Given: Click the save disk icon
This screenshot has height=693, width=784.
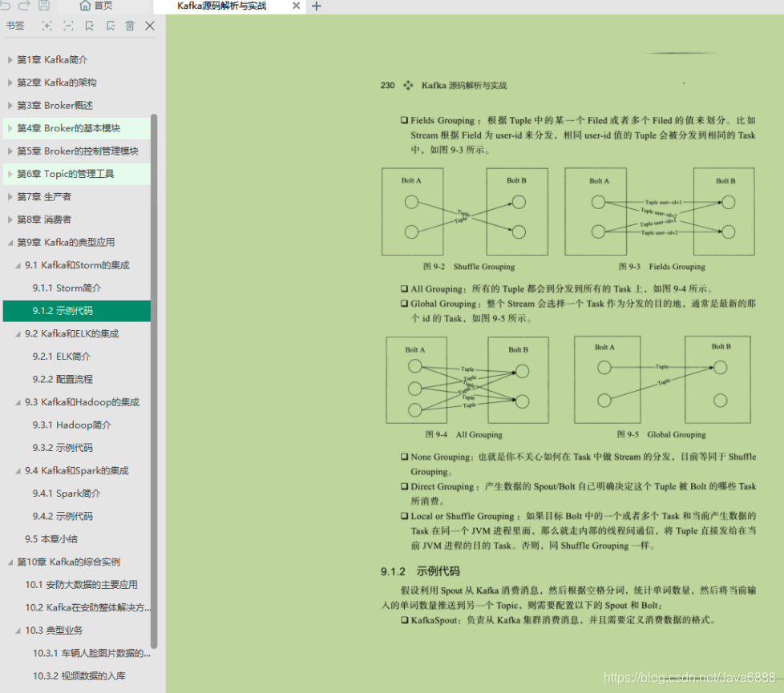Looking at the screenshot, I should (x=44, y=5).
